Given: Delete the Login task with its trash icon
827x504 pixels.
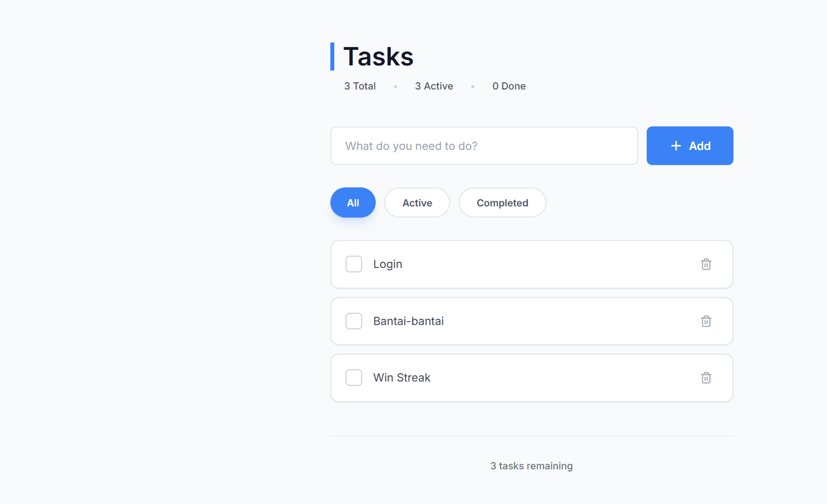Looking at the screenshot, I should pyautogui.click(x=706, y=264).
